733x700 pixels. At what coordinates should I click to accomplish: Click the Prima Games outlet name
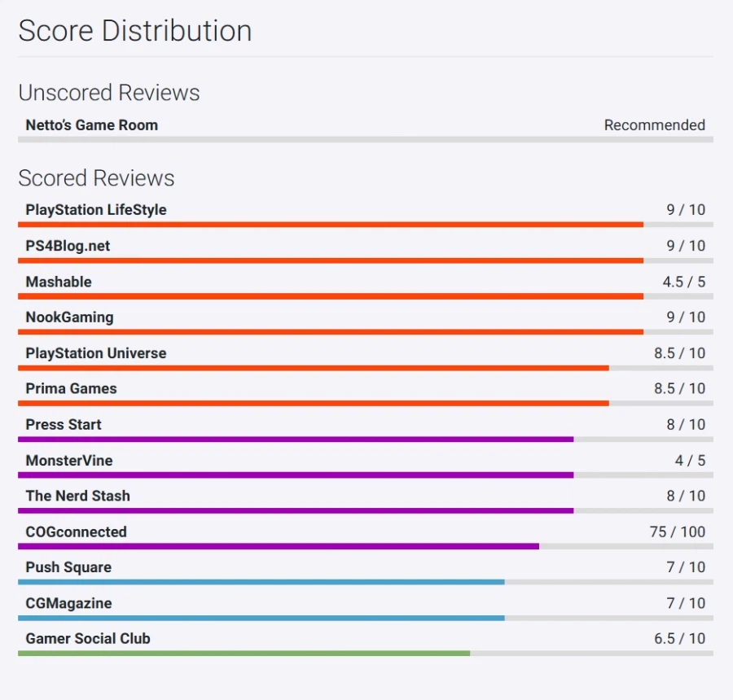coord(71,389)
